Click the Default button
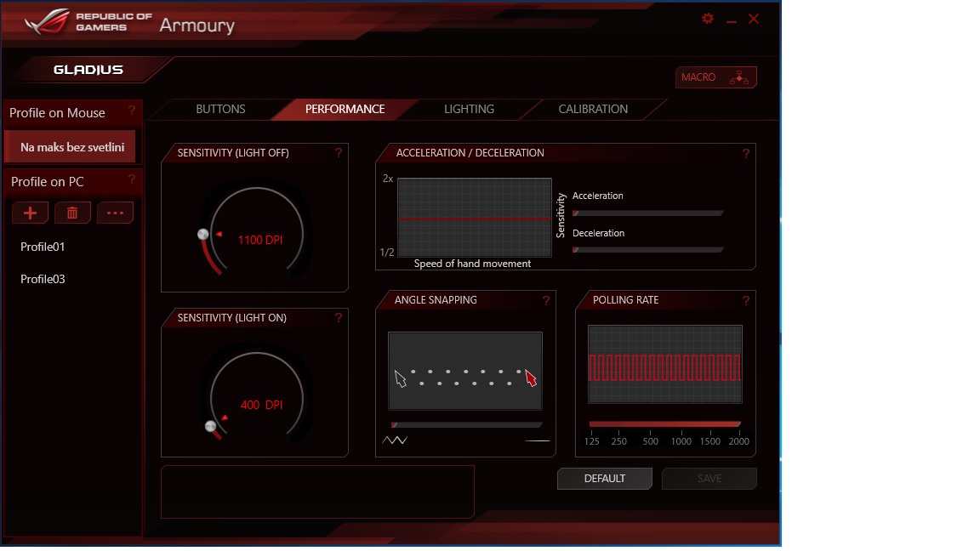Screen dimensions: 980x551 (604, 479)
